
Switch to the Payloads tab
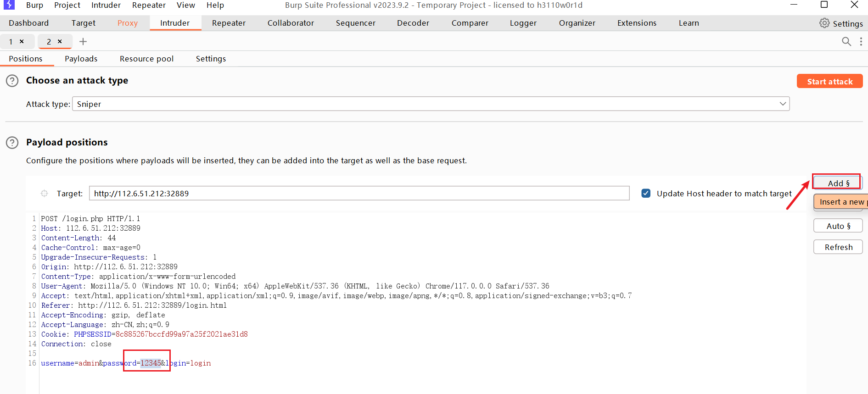(81, 59)
